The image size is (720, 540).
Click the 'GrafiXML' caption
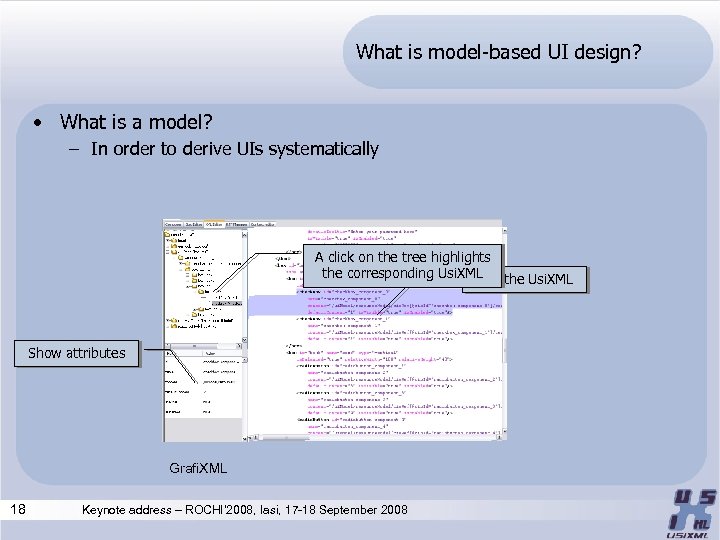pos(198,468)
